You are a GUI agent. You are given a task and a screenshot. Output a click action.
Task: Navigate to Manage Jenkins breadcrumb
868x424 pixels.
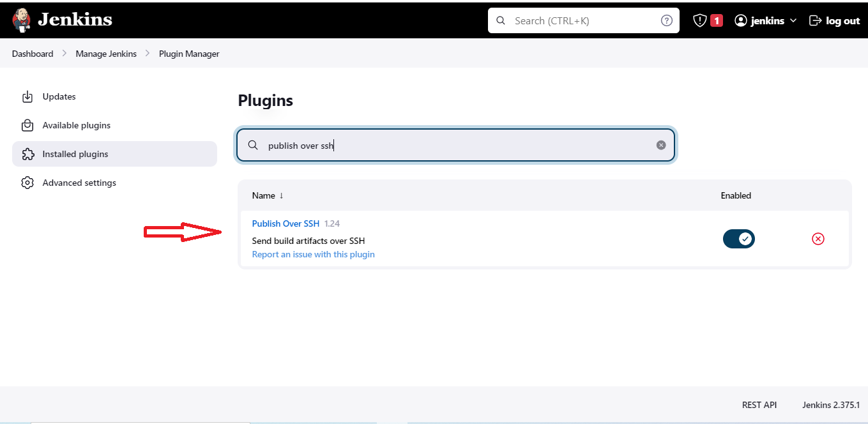pyautogui.click(x=106, y=54)
